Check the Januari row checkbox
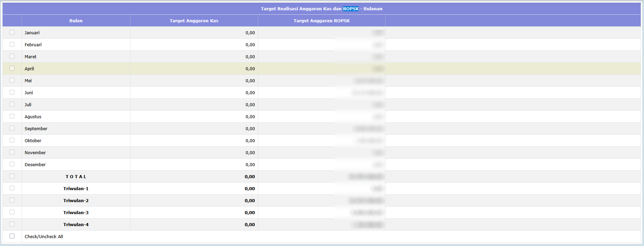 pos(12,32)
